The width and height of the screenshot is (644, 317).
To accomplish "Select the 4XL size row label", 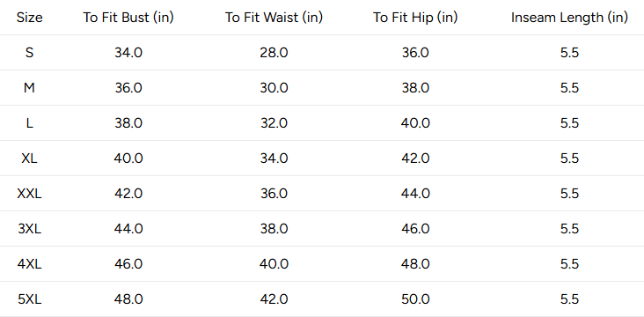I will (29, 264).
